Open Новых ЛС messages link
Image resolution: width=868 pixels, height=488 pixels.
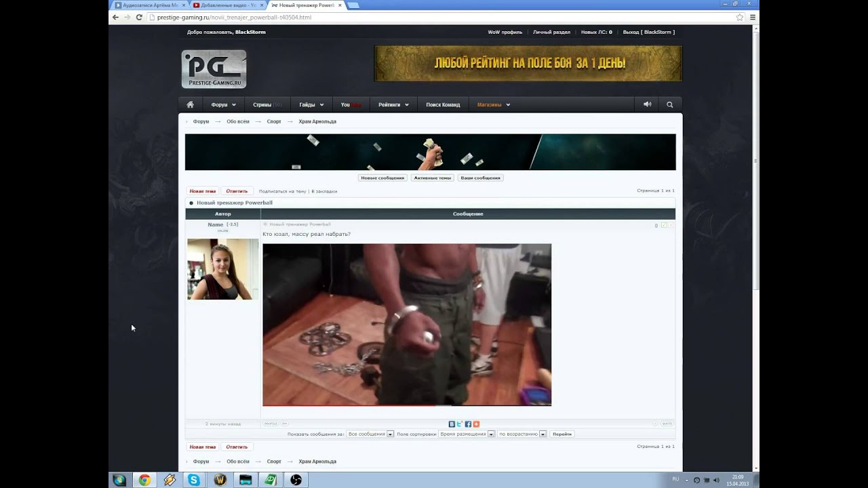(x=597, y=32)
